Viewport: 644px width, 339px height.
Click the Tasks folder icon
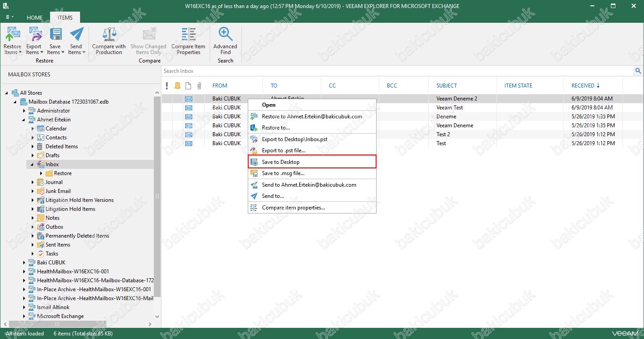tap(41, 254)
